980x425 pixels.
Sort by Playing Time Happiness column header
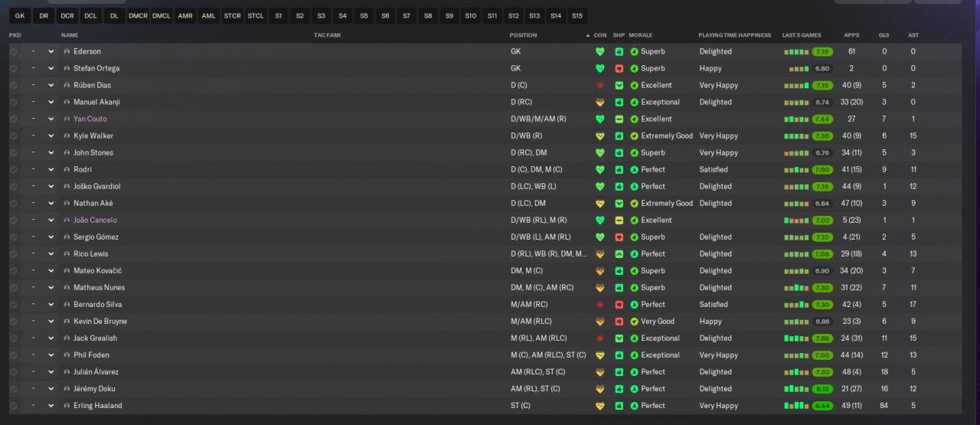tap(735, 35)
